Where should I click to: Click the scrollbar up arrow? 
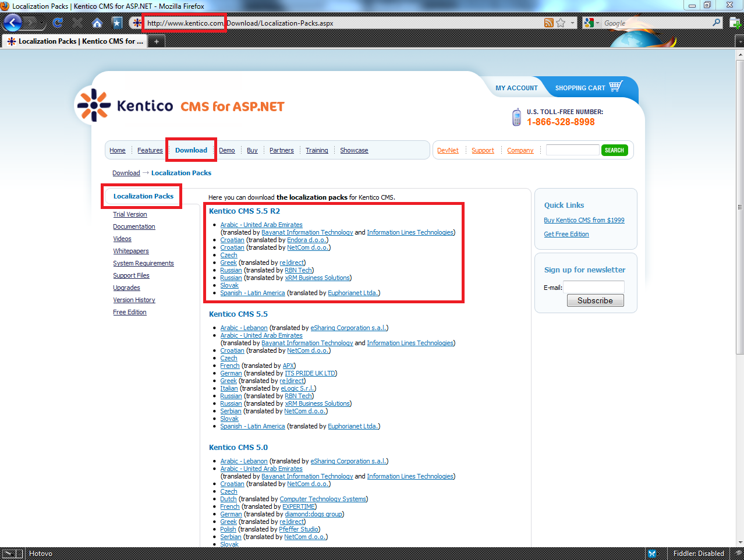tap(740, 54)
